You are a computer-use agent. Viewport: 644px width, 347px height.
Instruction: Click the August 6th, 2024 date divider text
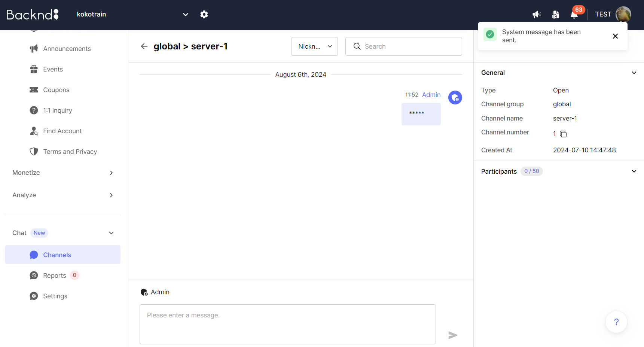point(300,74)
